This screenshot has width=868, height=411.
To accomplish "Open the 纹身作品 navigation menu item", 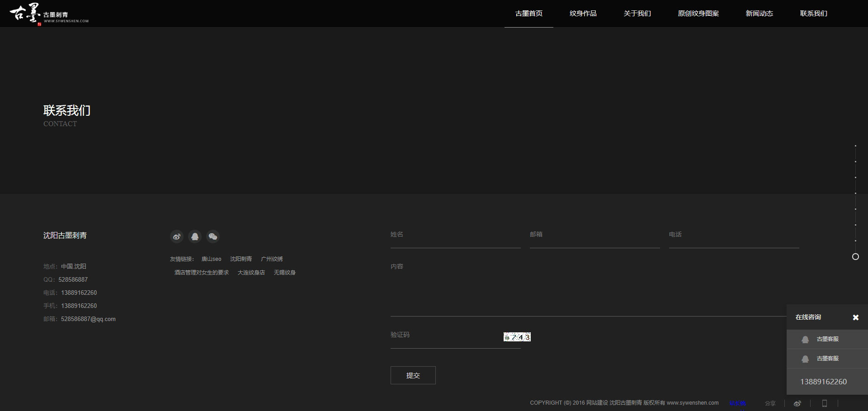I will [583, 14].
